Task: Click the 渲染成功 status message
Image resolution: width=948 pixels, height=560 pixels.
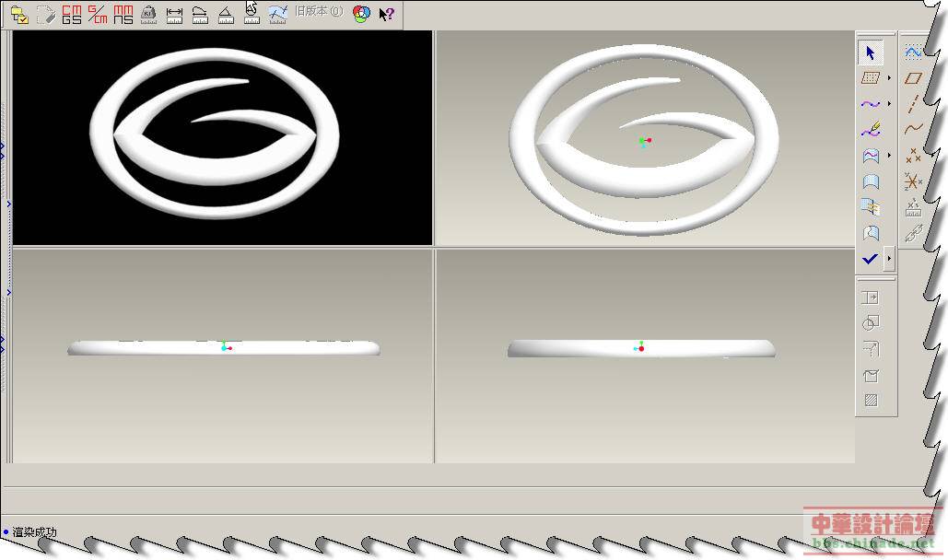Action: 34,532
